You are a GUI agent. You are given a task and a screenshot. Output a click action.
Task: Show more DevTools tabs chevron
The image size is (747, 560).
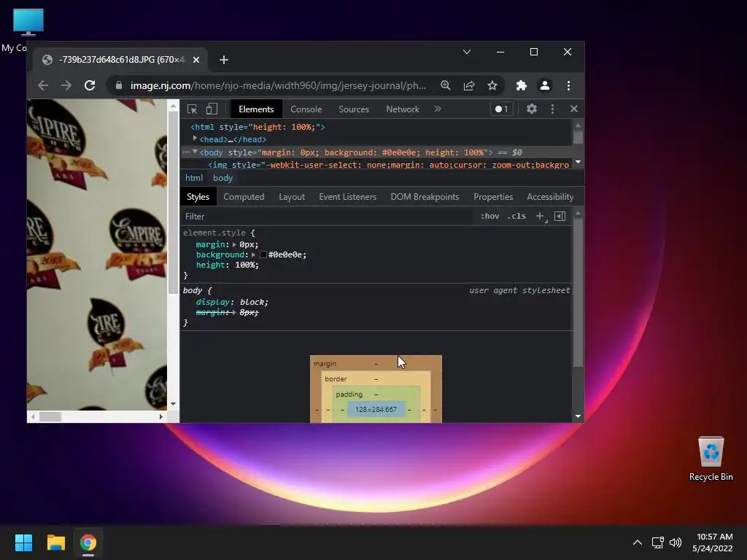[438, 109]
